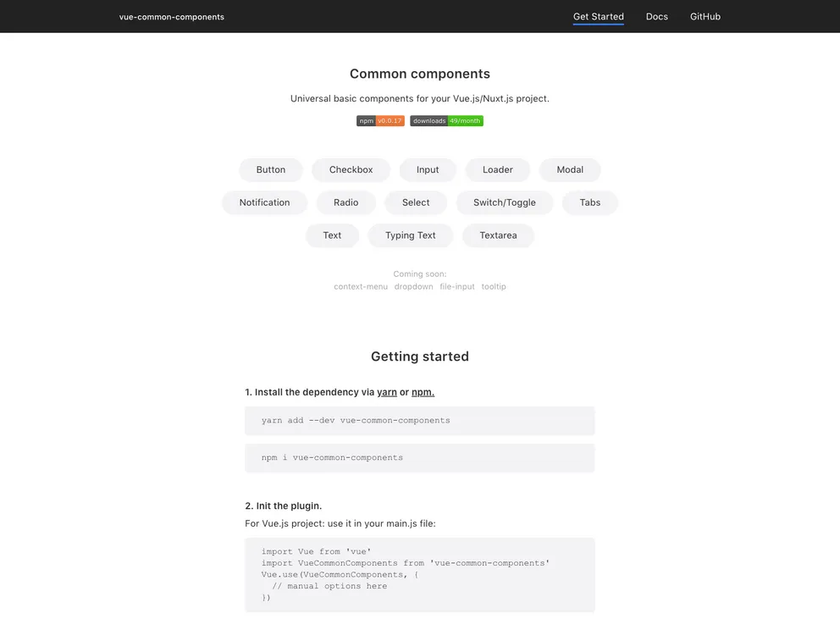The height and width of the screenshot is (630, 840).
Task: Open the Tabs component page
Action: [590, 202]
